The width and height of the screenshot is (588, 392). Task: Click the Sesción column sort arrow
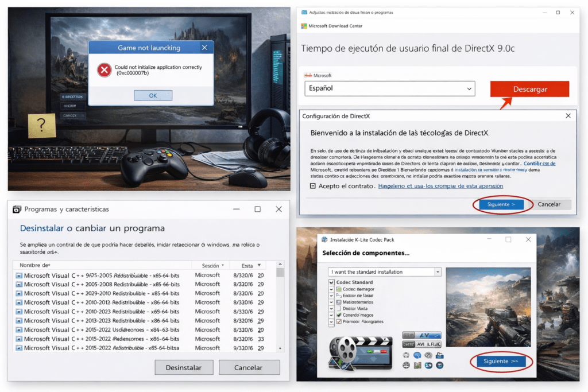click(223, 265)
